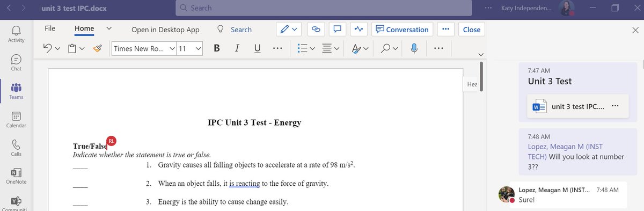Click the Dictate microphone icon

click(414, 48)
